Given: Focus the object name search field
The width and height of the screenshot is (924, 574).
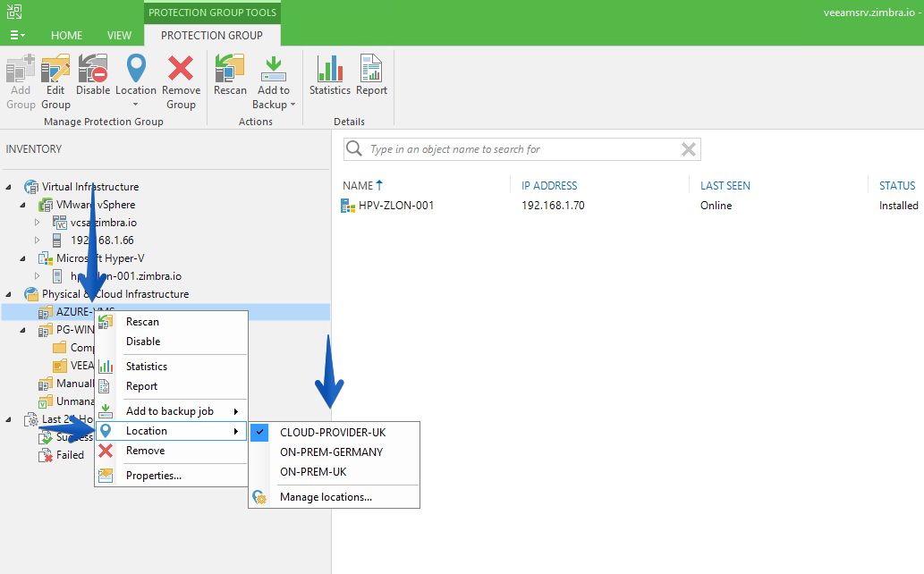Looking at the screenshot, I should [x=522, y=149].
